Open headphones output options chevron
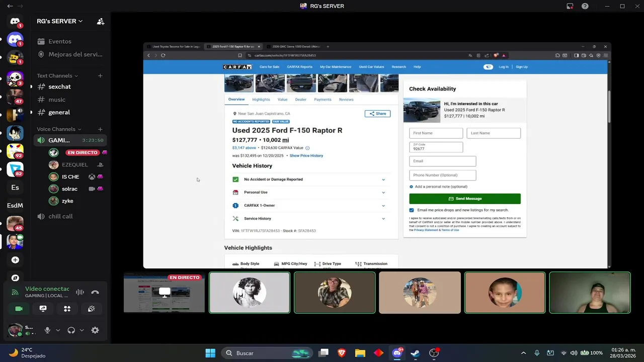644x362 pixels. pos(82,330)
